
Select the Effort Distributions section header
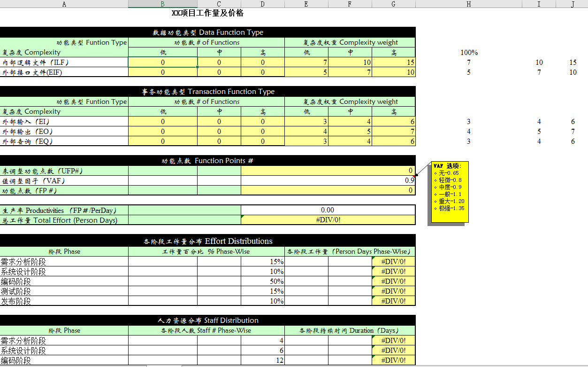[x=207, y=241]
